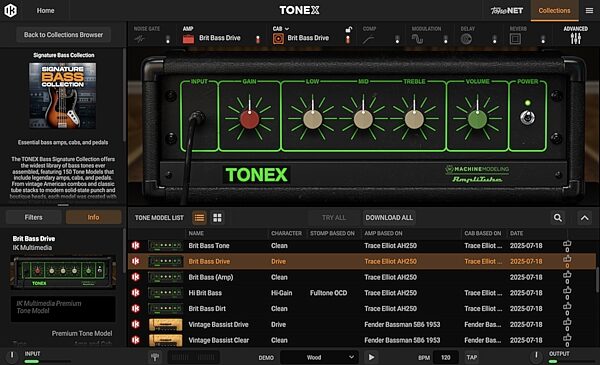Click the Try All button
The width and height of the screenshot is (600, 365).
(x=334, y=218)
